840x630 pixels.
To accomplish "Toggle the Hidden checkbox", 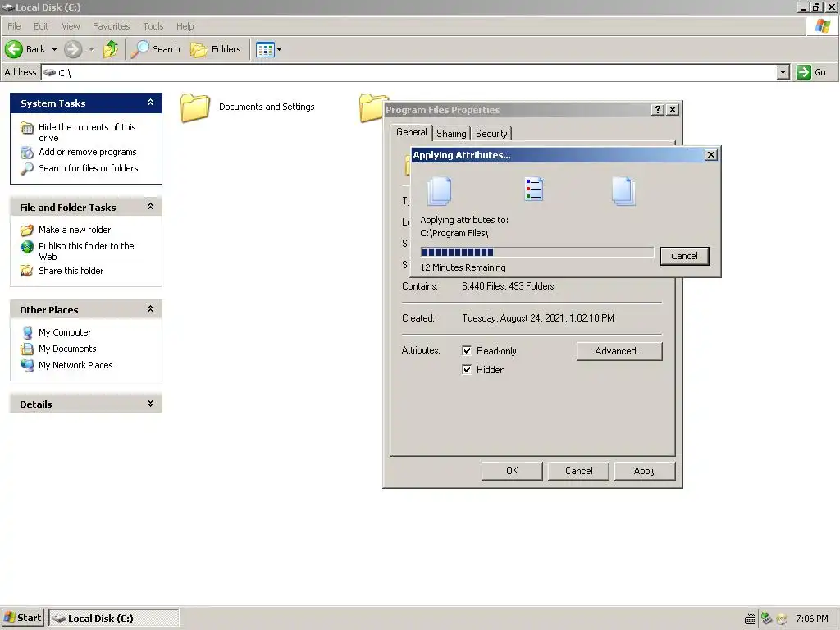I will tap(467, 370).
